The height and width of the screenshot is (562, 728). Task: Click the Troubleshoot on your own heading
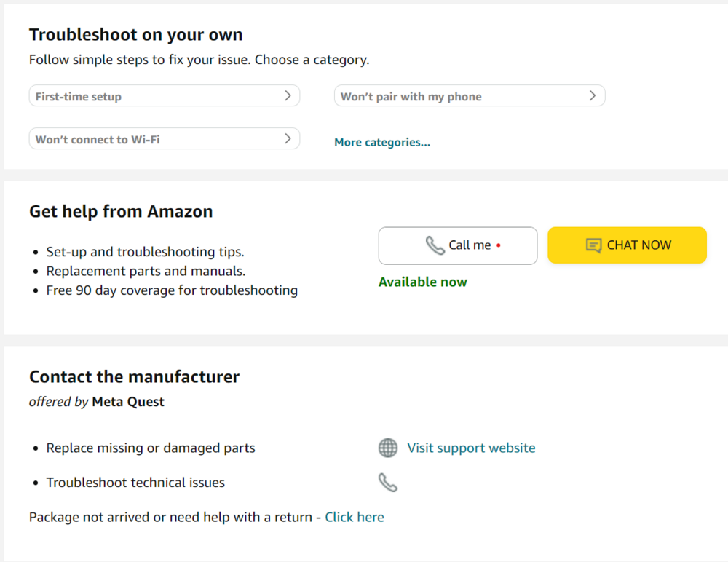[x=136, y=34]
